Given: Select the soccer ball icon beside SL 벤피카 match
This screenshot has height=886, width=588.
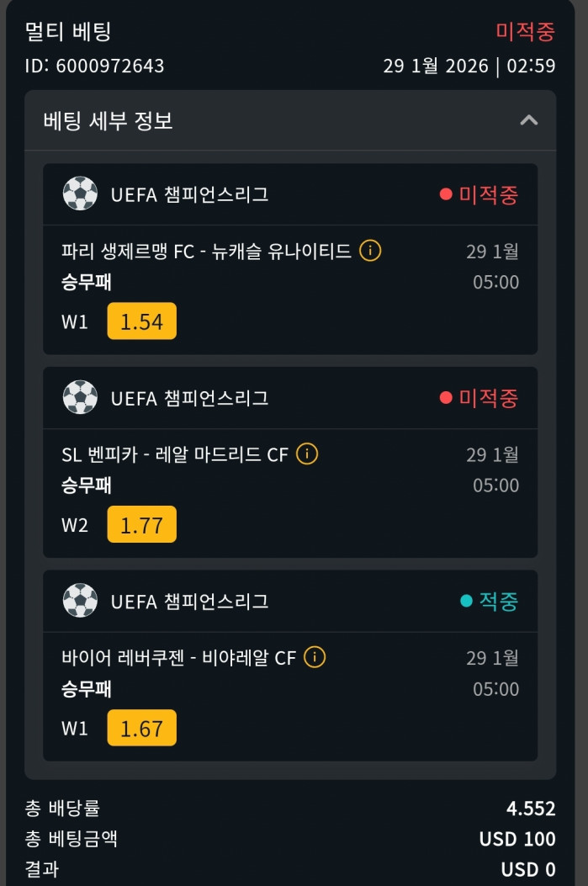Looking at the screenshot, I should click(x=80, y=397).
